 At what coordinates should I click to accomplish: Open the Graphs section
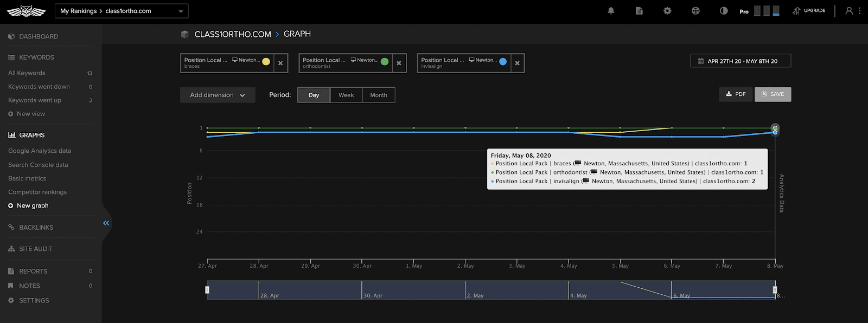point(27,135)
